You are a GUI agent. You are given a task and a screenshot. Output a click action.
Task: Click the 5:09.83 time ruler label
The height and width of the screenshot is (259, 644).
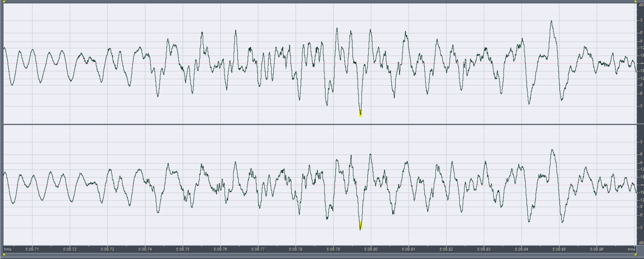click(484, 249)
